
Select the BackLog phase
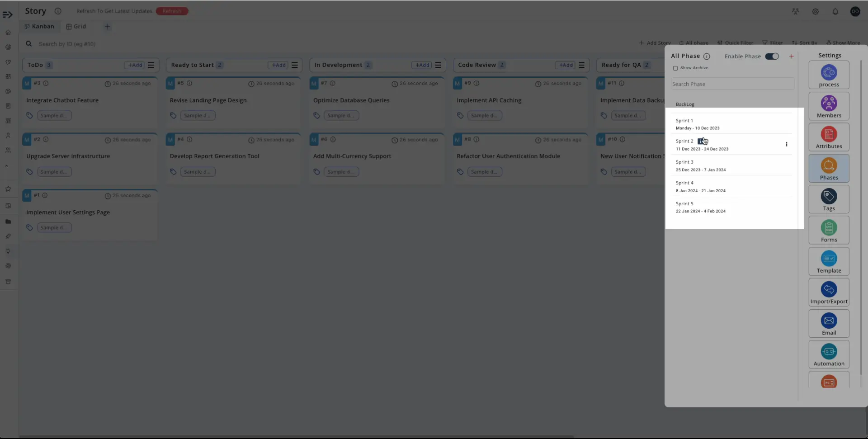(x=685, y=104)
